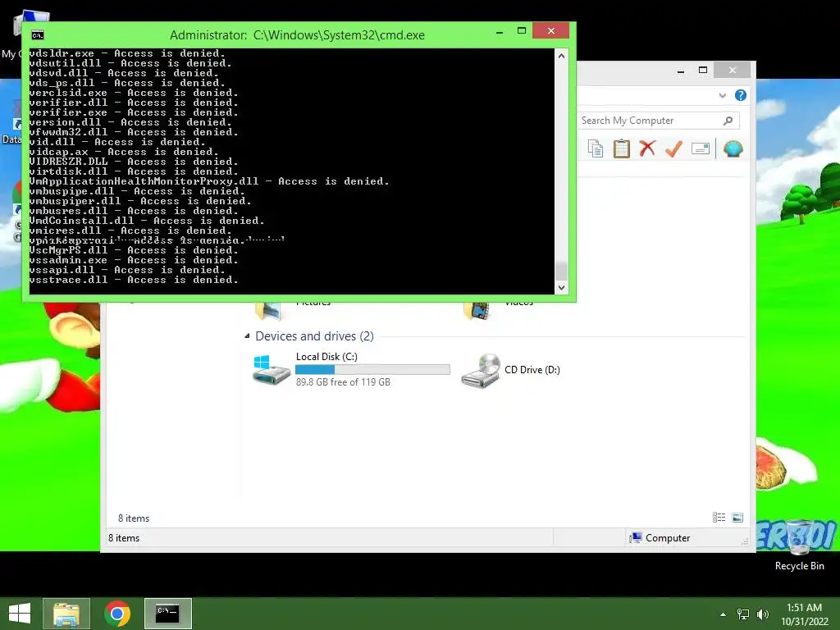Click the network tray icon

click(x=743, y=614)
